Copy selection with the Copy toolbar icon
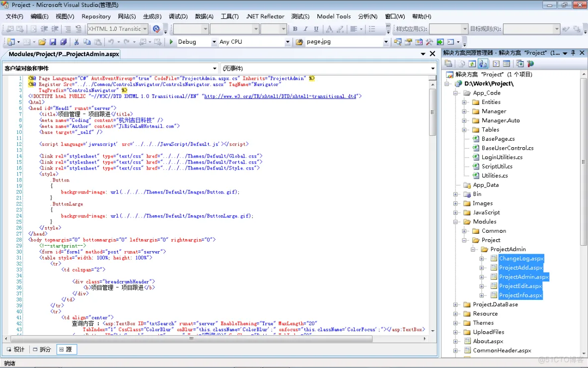Image resolution: width=588 pixels, height=368 pixels. tap(87, 42)
